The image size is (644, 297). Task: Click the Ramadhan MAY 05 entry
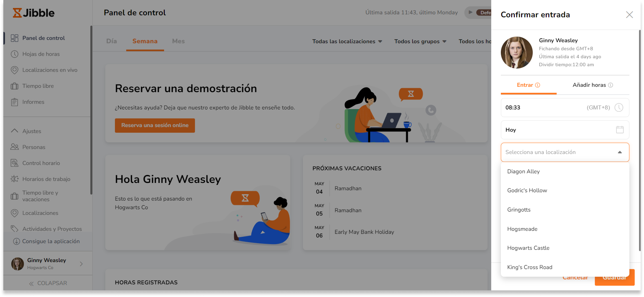(x=348, y=211)
